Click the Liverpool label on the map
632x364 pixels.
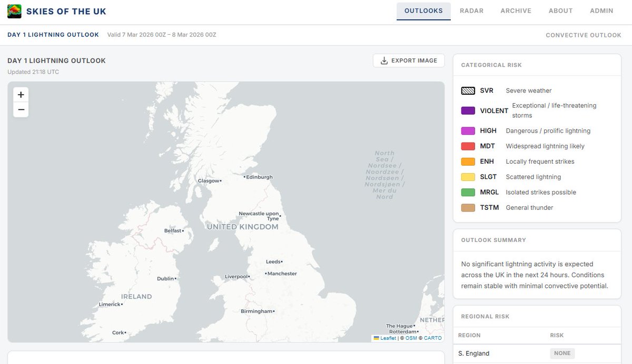238,277
